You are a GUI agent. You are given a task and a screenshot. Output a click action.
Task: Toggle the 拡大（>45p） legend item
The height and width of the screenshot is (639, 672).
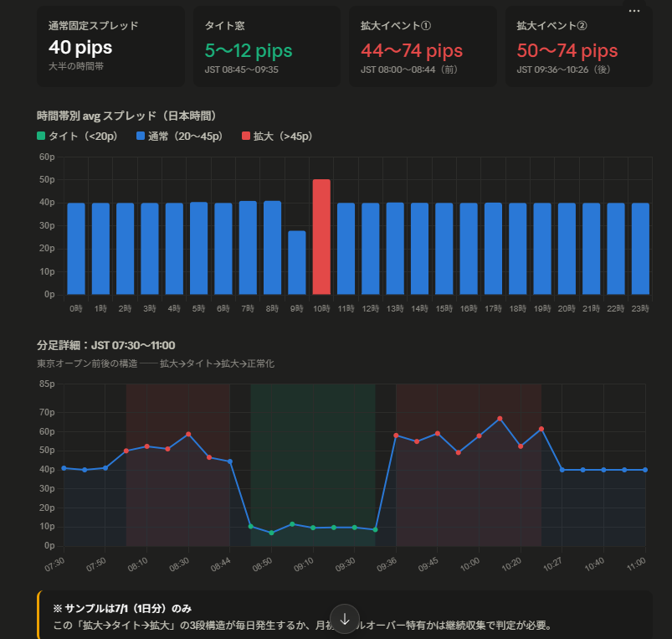coord(277,137)
